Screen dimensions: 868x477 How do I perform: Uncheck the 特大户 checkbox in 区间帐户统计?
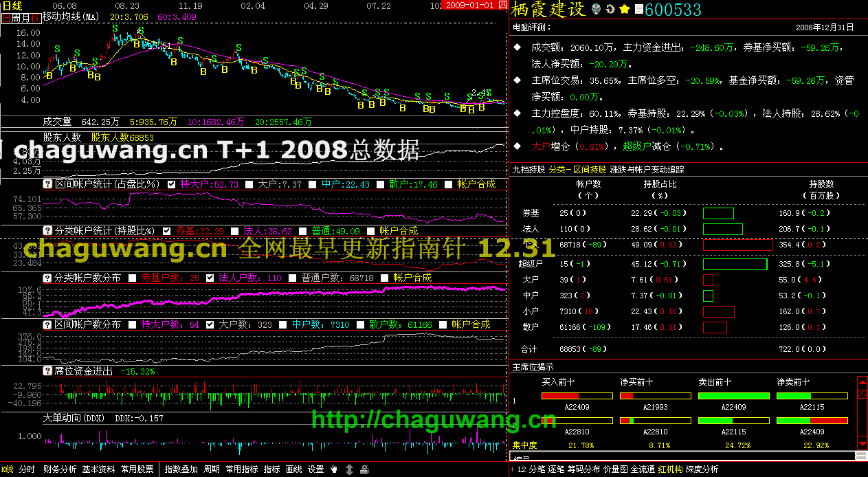(x=172, y=184)
